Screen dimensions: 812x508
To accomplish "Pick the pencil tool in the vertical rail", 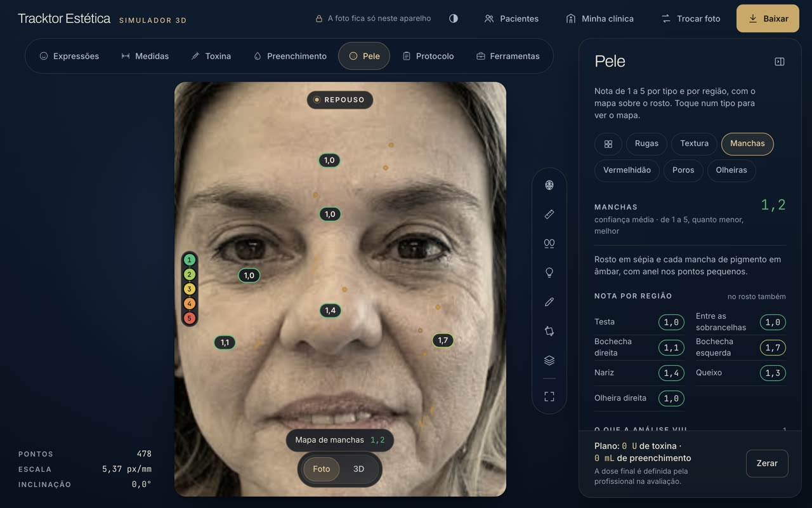I will click(549, 302).
